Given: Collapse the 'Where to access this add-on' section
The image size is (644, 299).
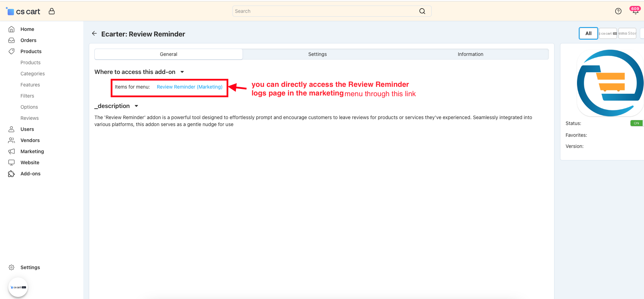Looking at the screenshot, I should click(x=182, y=72).
